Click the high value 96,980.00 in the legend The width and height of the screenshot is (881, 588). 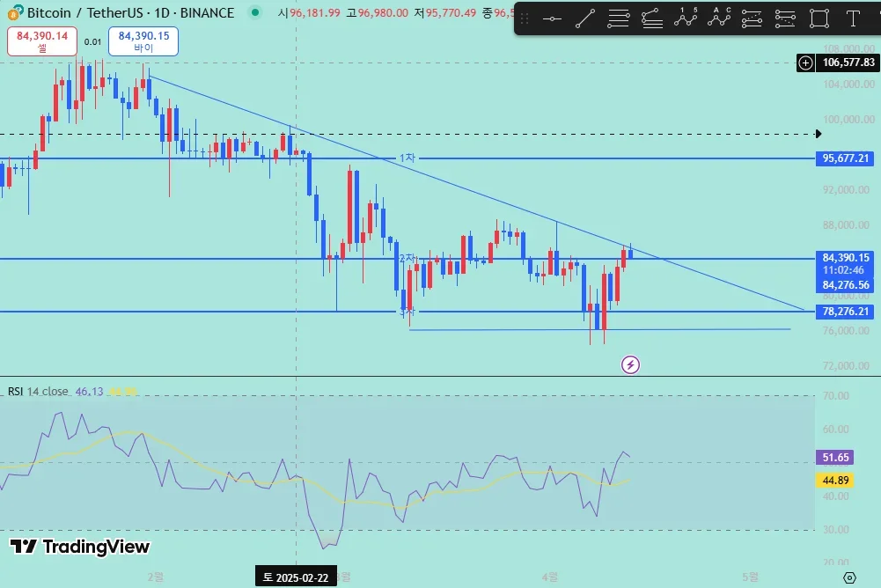coord(383,12)
